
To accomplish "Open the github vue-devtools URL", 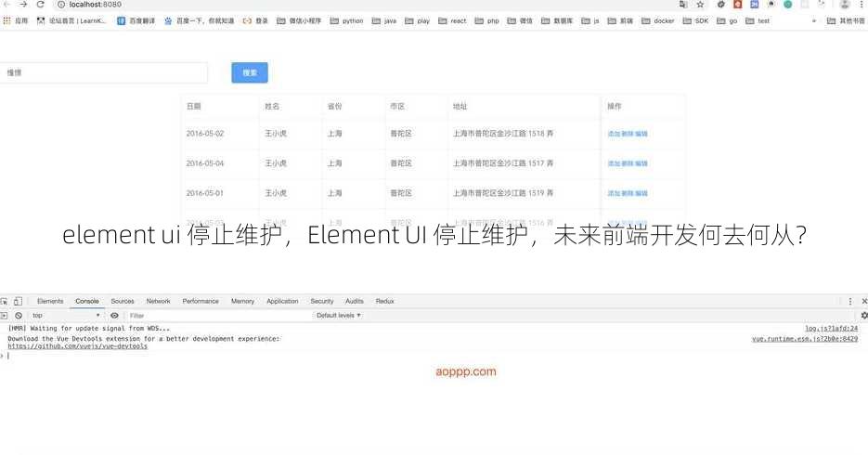I will [x=77, y=346].
